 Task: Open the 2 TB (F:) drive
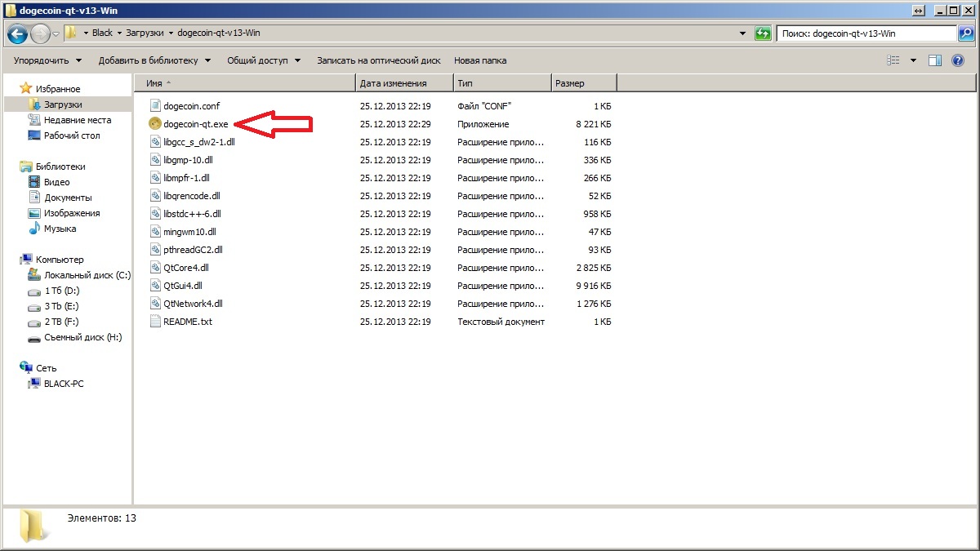point(61,322)
